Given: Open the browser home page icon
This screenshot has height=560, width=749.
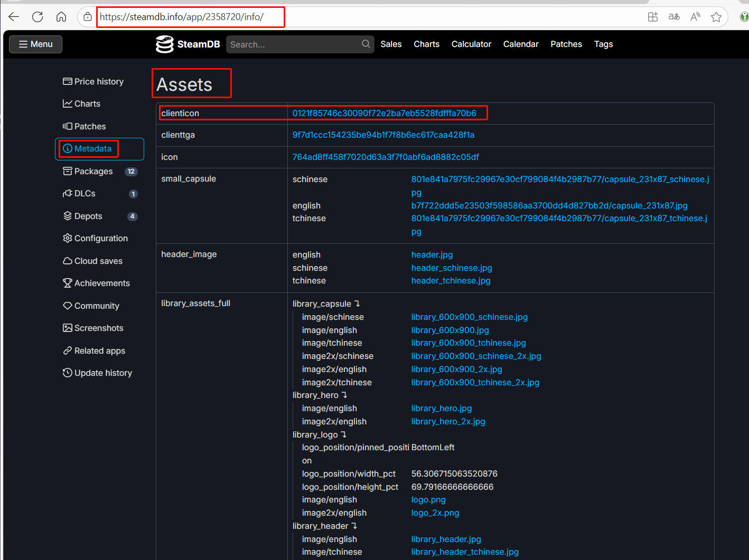Looking at the screenshot, I should coord(61,17).
